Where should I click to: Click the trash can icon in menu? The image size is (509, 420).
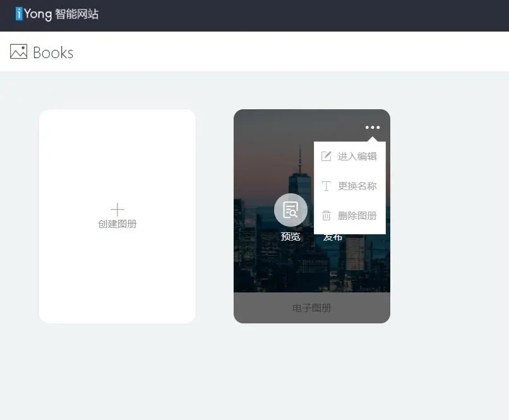point(326,215)
